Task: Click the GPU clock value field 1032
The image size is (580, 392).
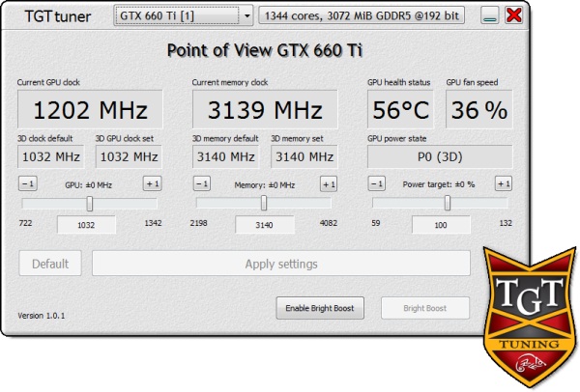Action: click(x=86, y=225)
